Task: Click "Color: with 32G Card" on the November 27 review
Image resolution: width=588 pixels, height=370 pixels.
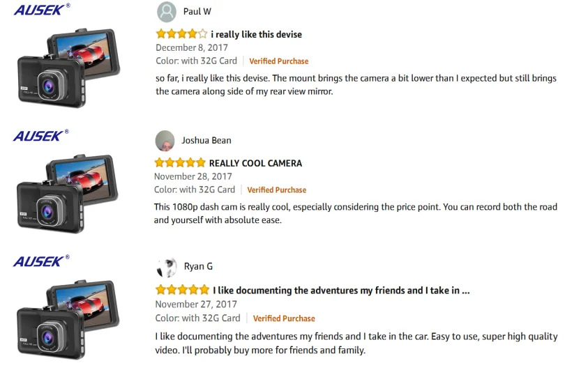Action: [x=197, y=318]
